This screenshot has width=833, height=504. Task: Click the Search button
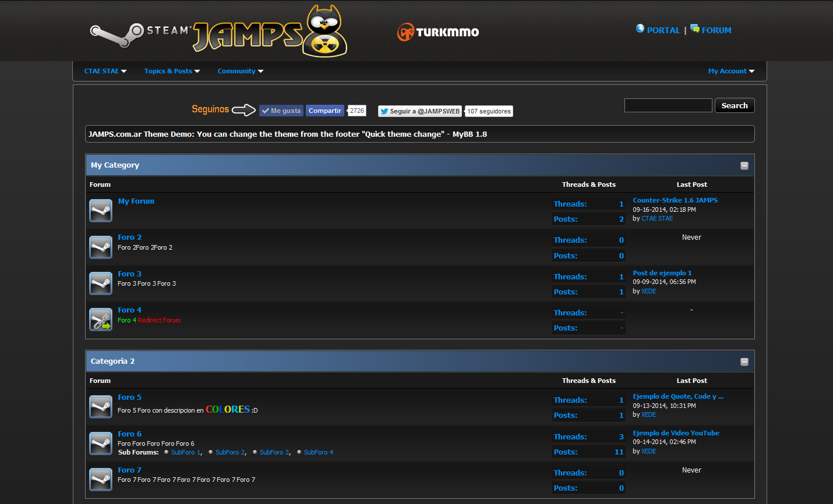[x=735, y=105]
